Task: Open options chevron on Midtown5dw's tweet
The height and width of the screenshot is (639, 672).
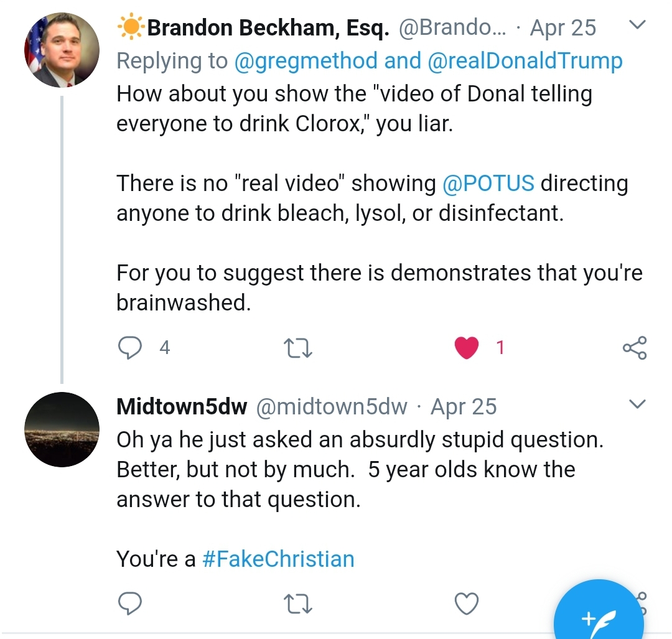Action: (x=637, y=404)
